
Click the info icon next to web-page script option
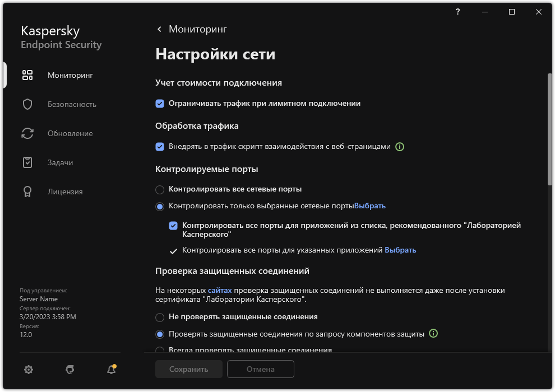tap(399, 147)
